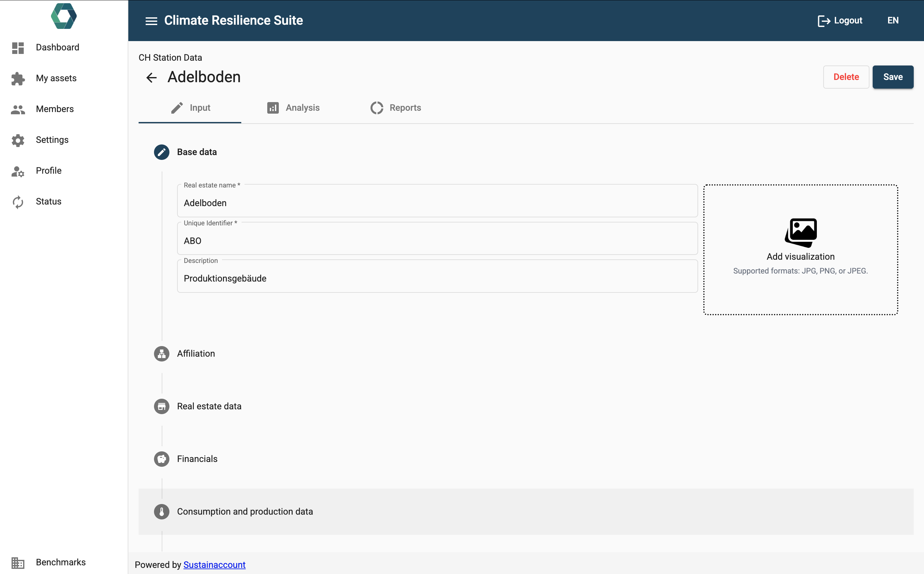Screen dimensions: 924x574
Task: Expand the Financials section
Action: tap(197, 459)
